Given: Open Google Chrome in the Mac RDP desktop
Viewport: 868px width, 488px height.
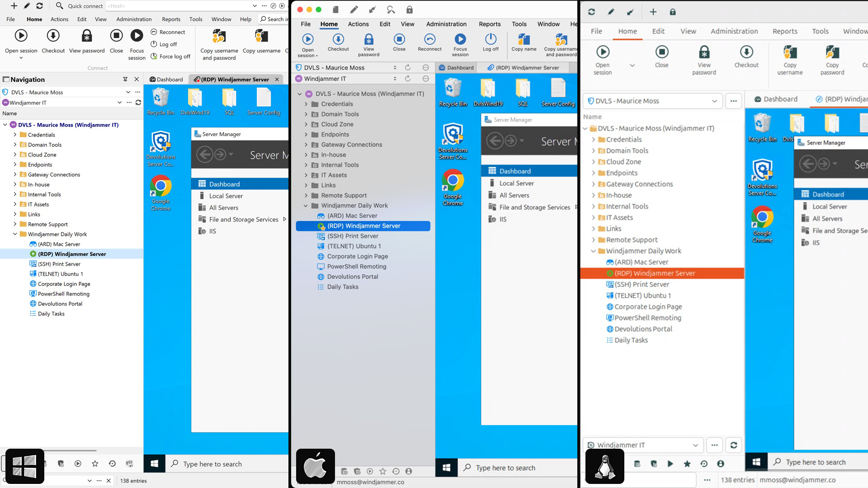Looking at the screenshot, I should (453, 187).
